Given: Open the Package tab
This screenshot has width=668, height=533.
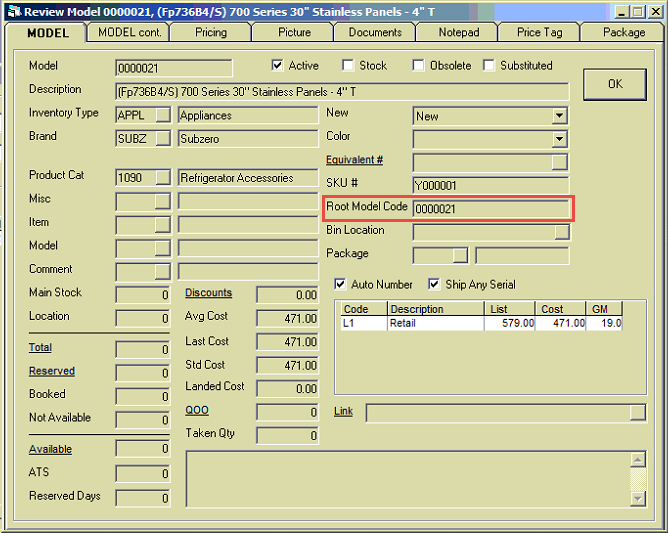Looking at the screenshot, I should click(624, 32).
